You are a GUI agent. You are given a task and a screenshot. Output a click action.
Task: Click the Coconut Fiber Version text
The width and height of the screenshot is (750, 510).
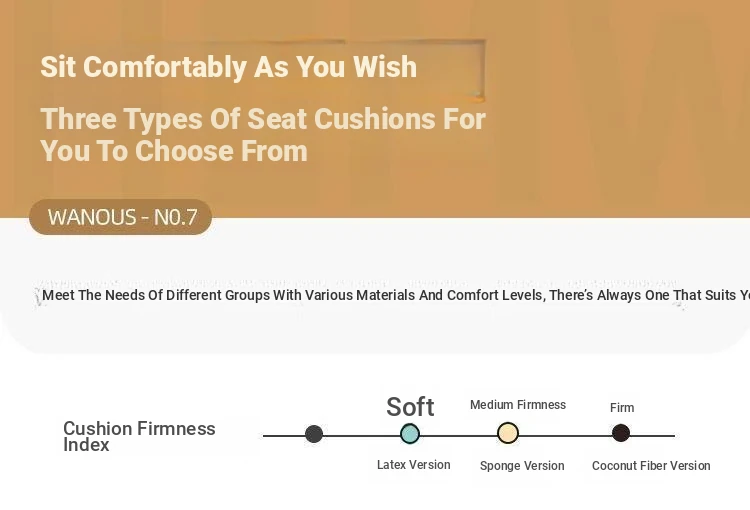[x=651, y=466]
